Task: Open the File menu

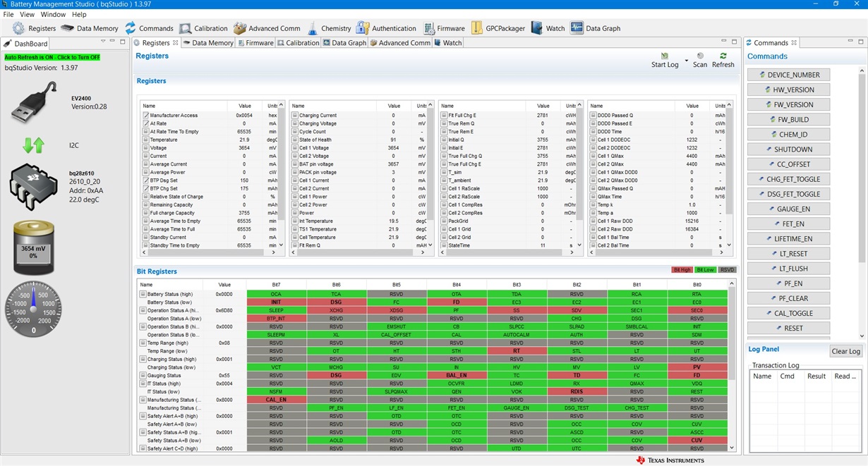Action: [x=8, y=14]
